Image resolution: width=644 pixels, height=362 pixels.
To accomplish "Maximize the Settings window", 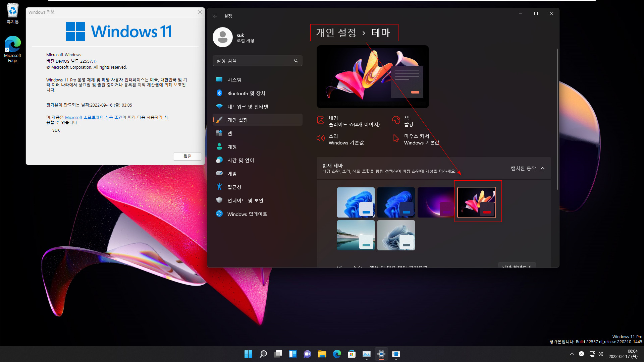I will point(536,13).
